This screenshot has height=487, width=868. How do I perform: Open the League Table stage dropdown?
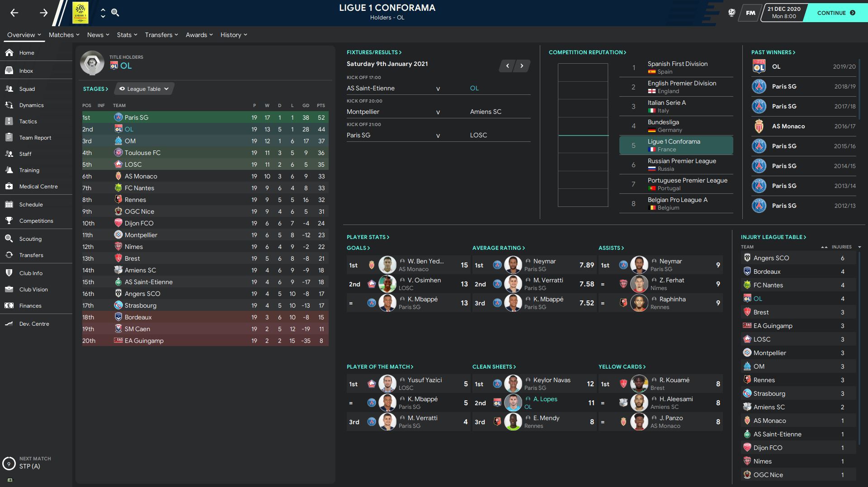tap(144, 89)
